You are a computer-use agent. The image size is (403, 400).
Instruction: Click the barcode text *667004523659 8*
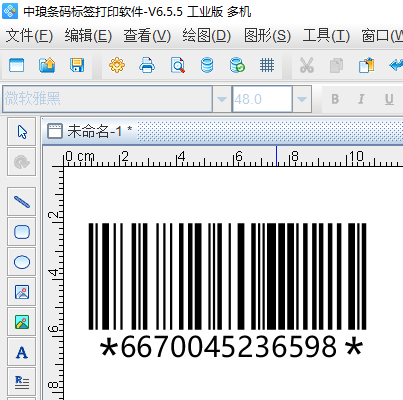(231, 347)
